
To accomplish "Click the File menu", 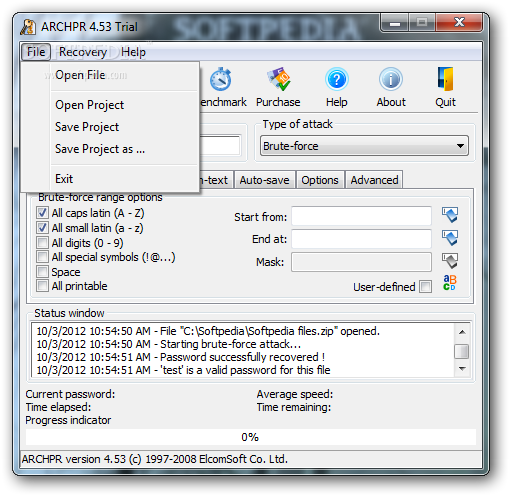I will [36, 52].
